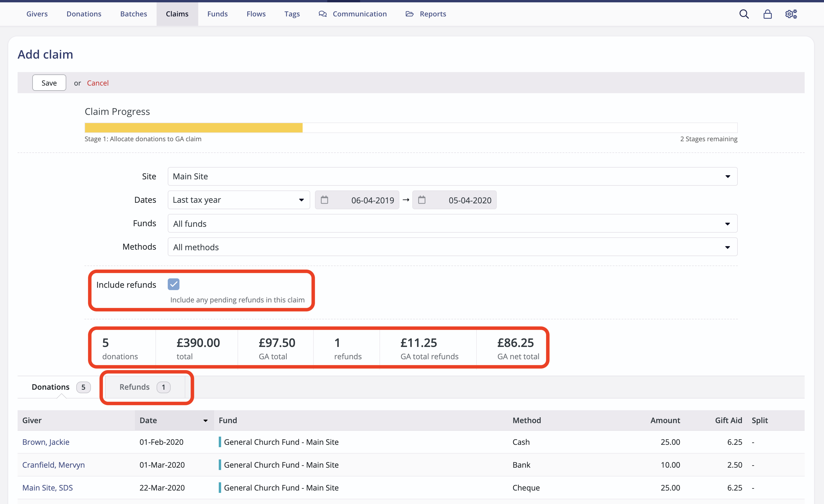Click the padlock icon in the header
This screenshot has height=504, width=824.
(767, 14)
